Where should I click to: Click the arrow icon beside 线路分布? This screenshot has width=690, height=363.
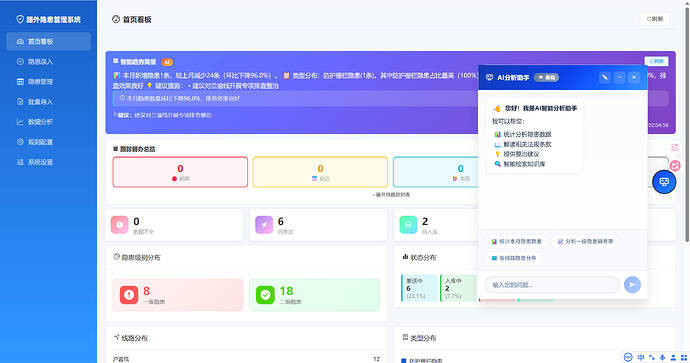117,337
